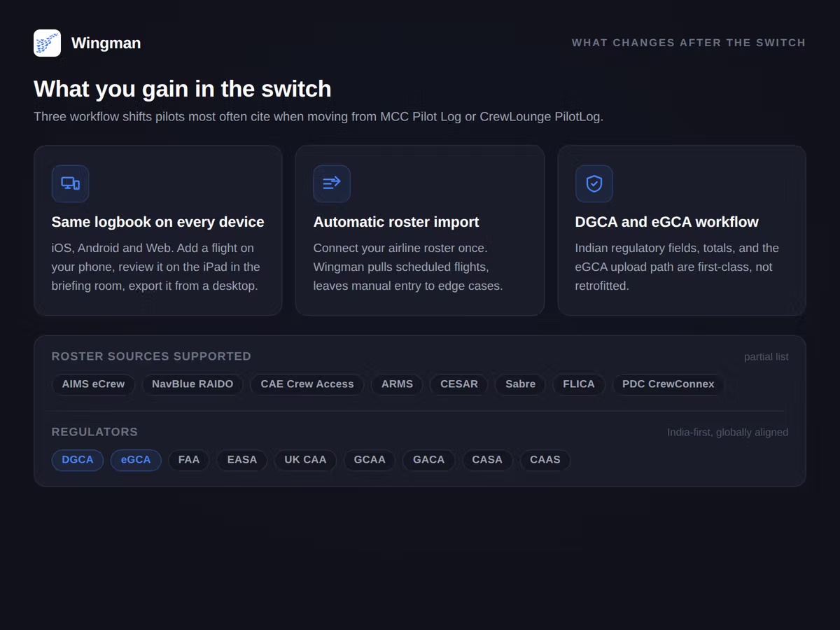Click the 'What you gain in the switch' heading
840x630 pixels.
(183, 89)
